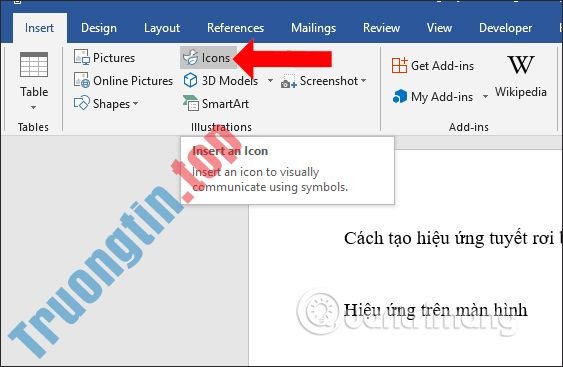Expand the Screenshot dropdown arrow

[x=364, y=81]
